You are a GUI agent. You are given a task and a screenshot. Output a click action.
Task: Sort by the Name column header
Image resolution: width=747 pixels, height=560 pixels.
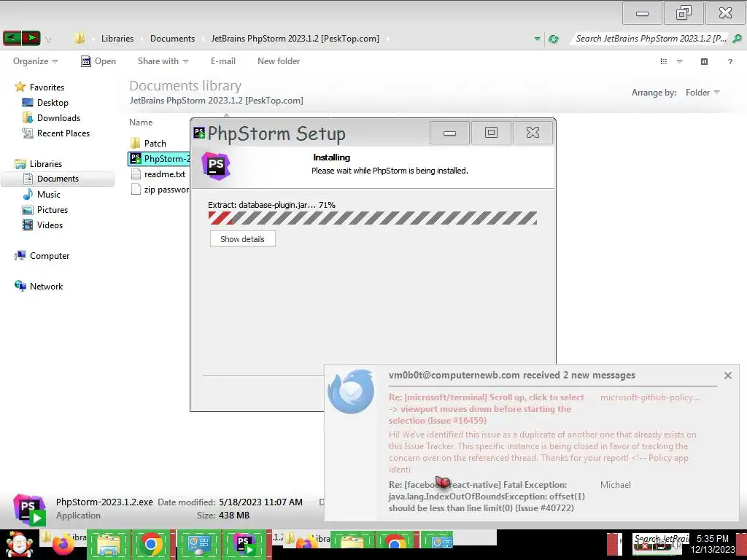141,122
